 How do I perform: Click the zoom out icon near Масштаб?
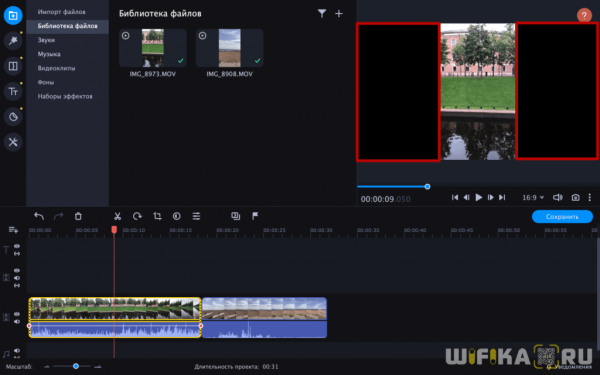pyautogui.click(x=47, y=367)
